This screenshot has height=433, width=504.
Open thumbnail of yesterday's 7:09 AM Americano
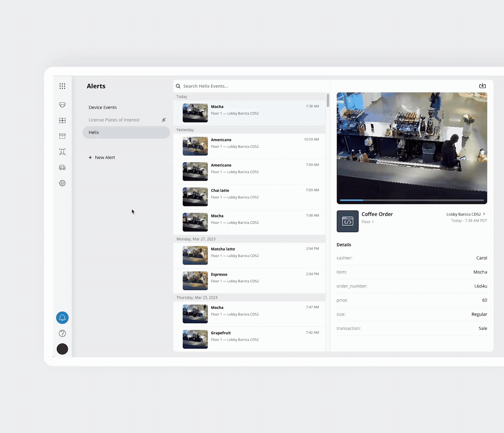[195, 172]
